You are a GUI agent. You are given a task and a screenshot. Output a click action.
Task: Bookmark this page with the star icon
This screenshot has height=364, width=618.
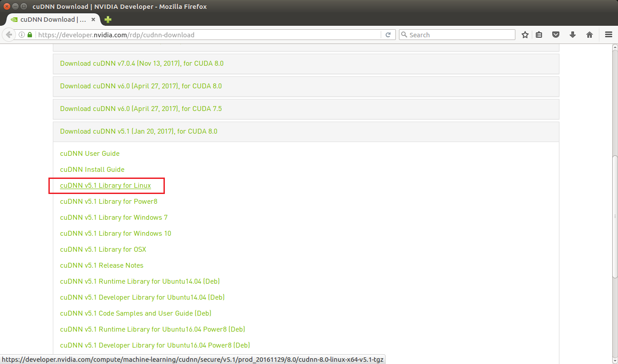tap(525, 35)
